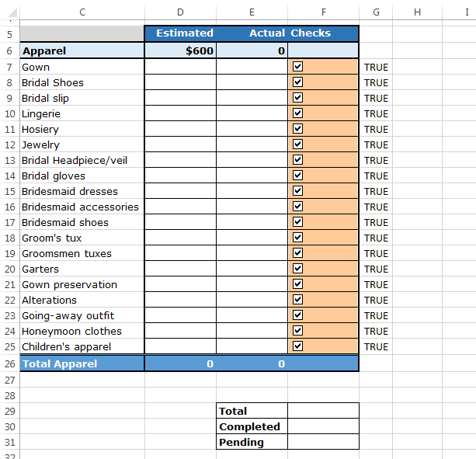Select column F header
Viewport: 476px width, 459px height.
click(x=324, y=12)
